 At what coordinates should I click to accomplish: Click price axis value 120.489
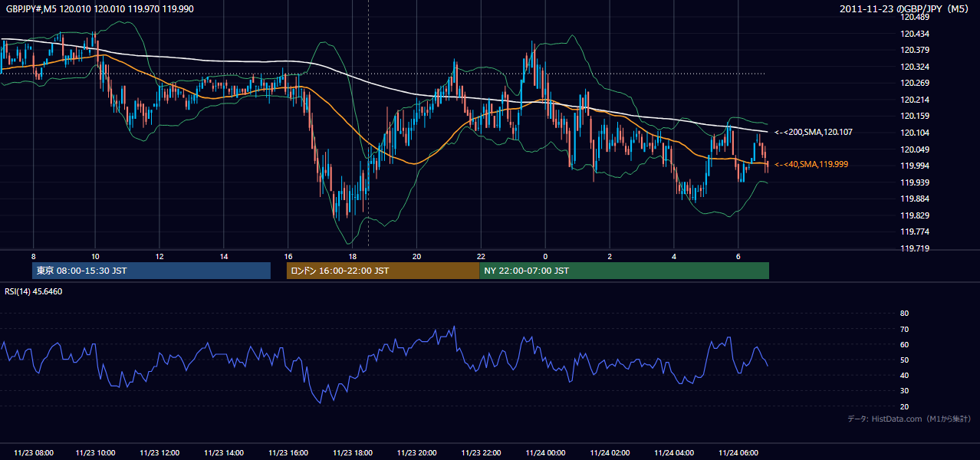pos(915,18)
